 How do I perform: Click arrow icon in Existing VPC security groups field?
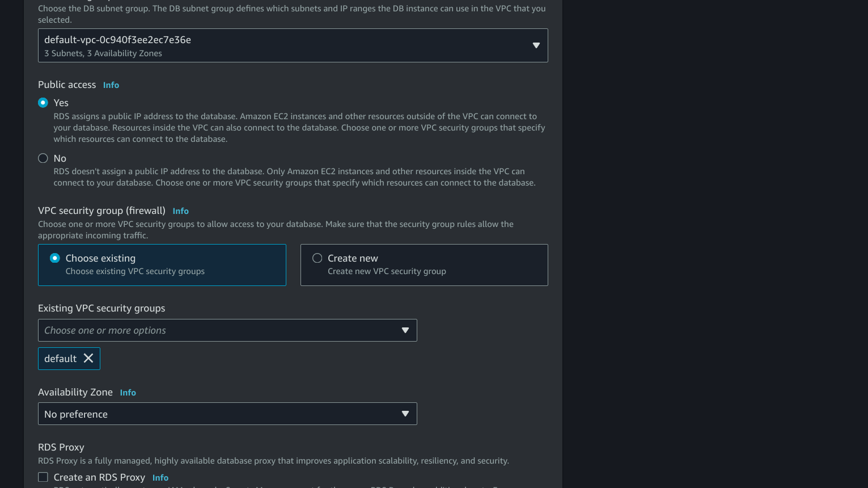405,330
